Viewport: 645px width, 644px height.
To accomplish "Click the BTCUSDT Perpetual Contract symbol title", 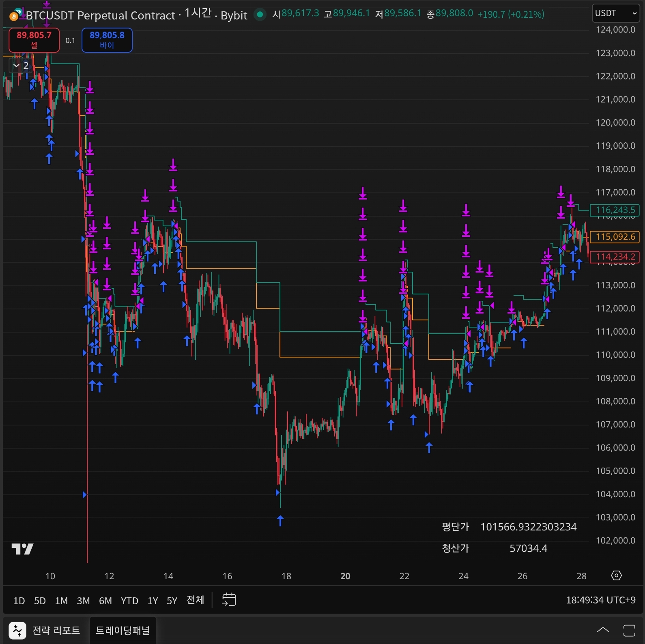I will [100, 15].
